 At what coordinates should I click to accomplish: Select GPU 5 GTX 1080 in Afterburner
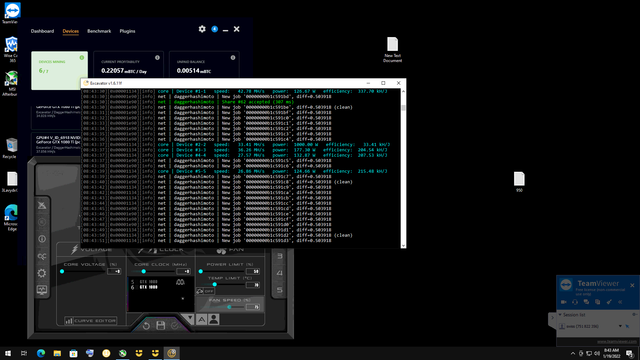144,282
